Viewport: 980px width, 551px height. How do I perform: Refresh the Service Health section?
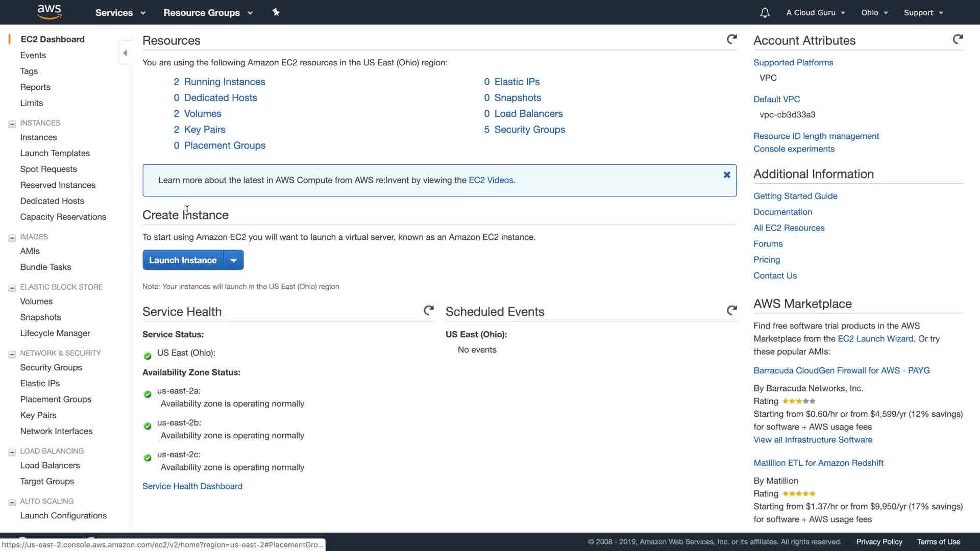point(429,310)
